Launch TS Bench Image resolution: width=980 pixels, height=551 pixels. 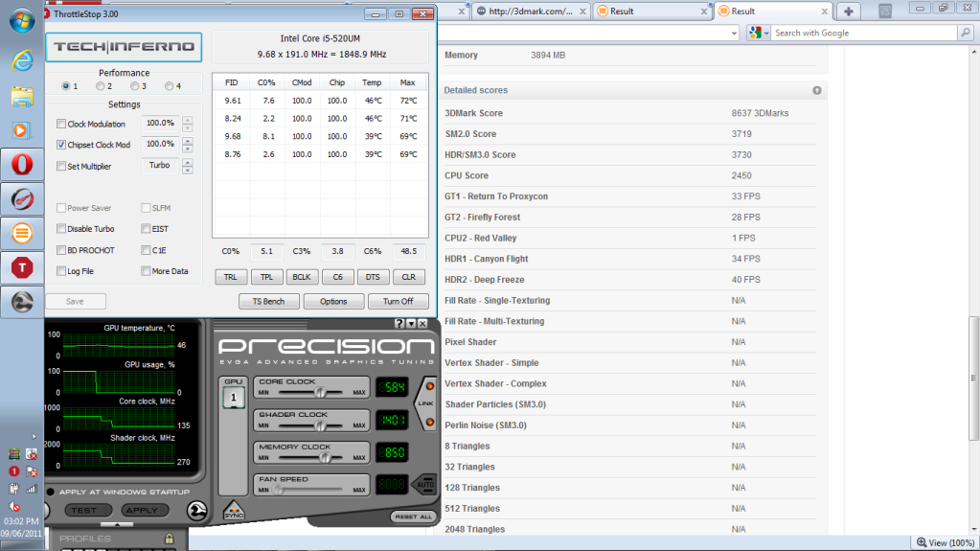coord(269,302)
